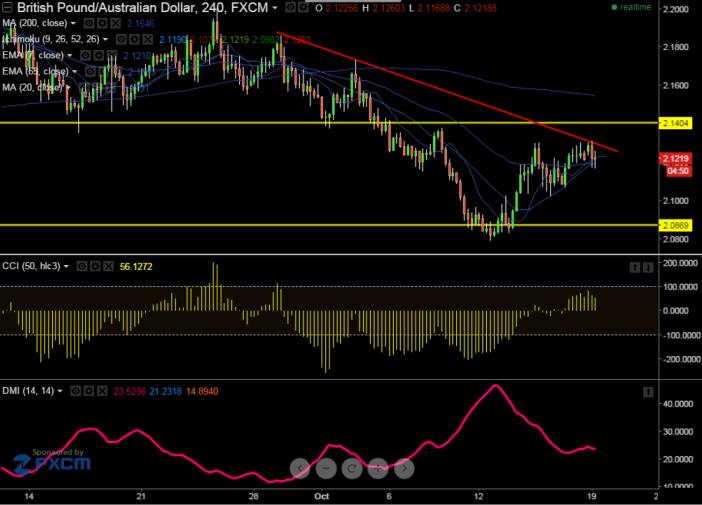Open settings gear for main GBP/AUD series

[x=304, y=7]
